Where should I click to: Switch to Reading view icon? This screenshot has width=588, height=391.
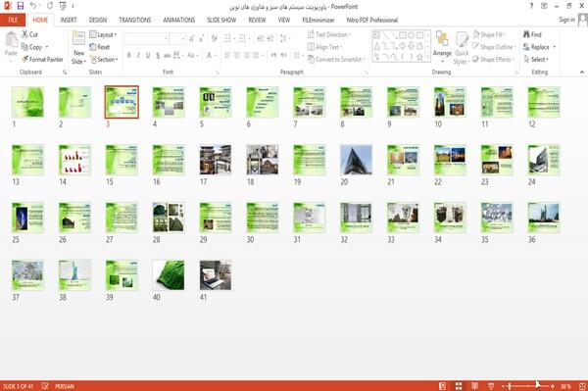474,386
